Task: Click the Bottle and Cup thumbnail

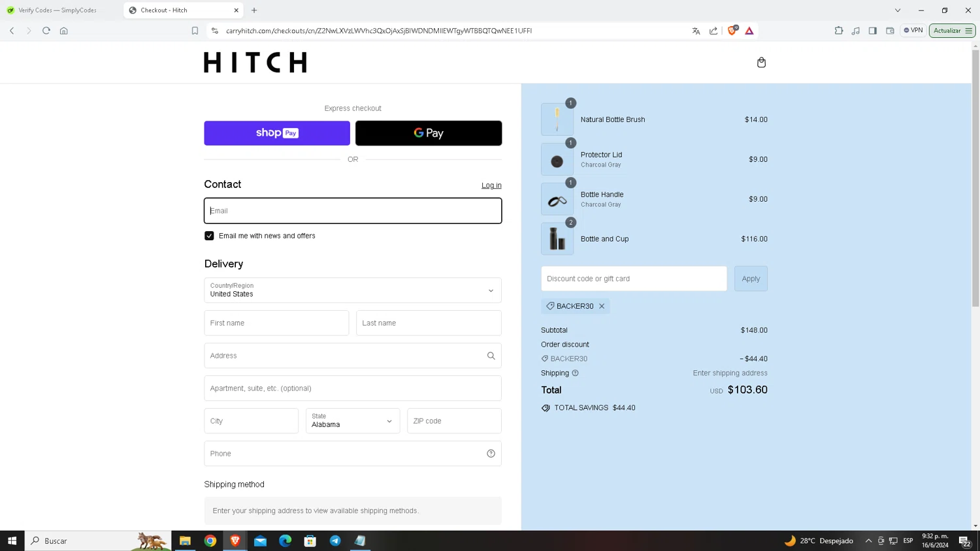Action: [x=557, y=239]
